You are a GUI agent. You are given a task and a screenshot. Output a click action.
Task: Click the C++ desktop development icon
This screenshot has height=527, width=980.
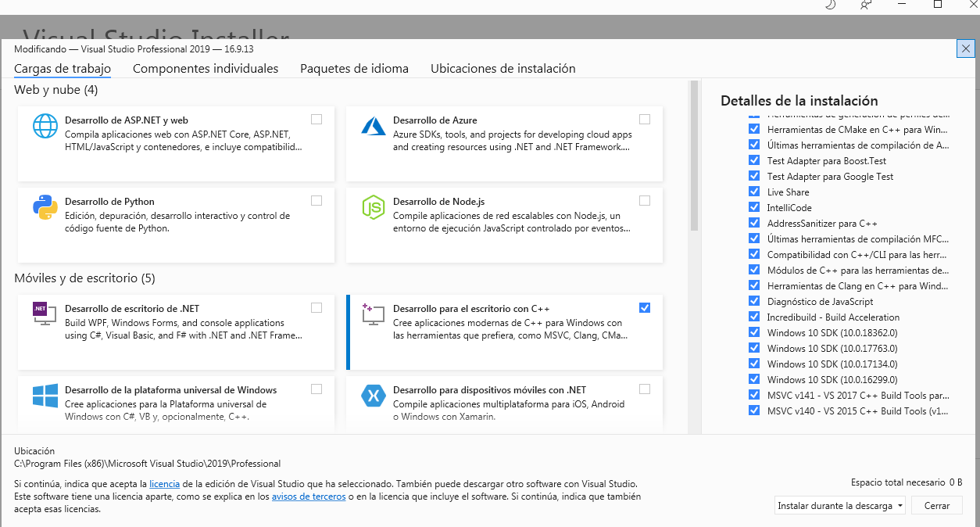(374, 314)
